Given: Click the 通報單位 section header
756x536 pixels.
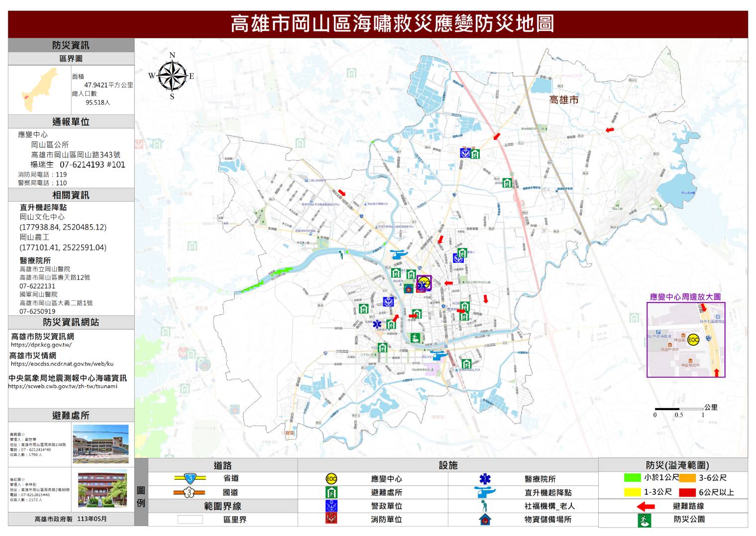Looking at the screenshot, I should [x=71, y=122].
